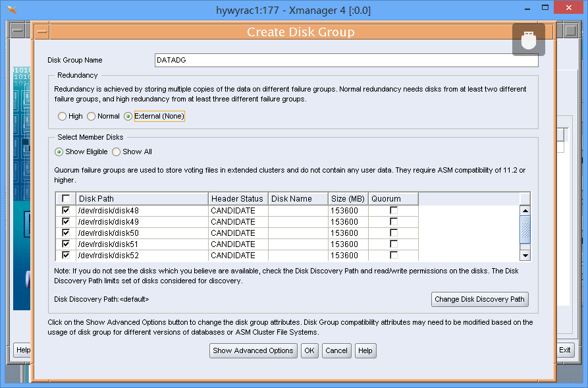
Task: Click /dev/rdisk/disk50 path cell
Action: point(142,233)
